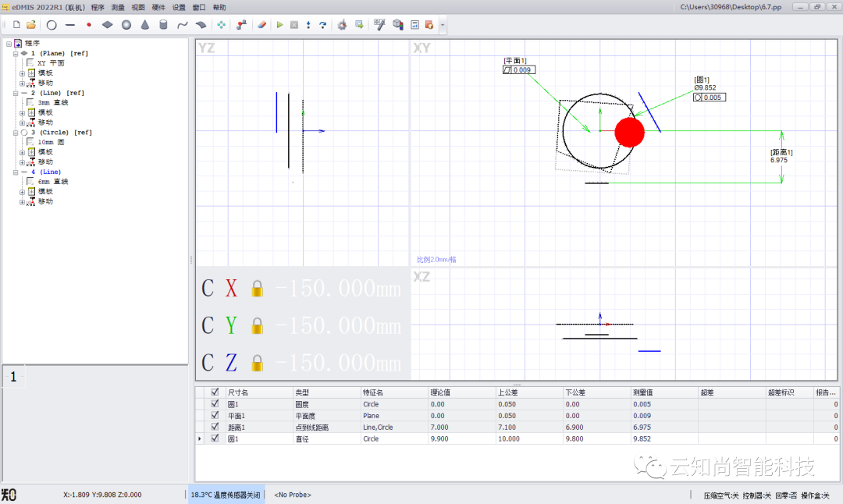Open file using the folder icon
This screenshot has height=504, width=843.
tap(31, 25)
